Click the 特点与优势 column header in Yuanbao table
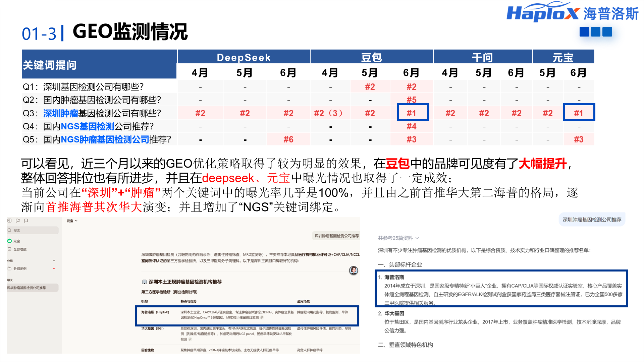This screenshot has height=362, width=644. (x=189, y=301)
